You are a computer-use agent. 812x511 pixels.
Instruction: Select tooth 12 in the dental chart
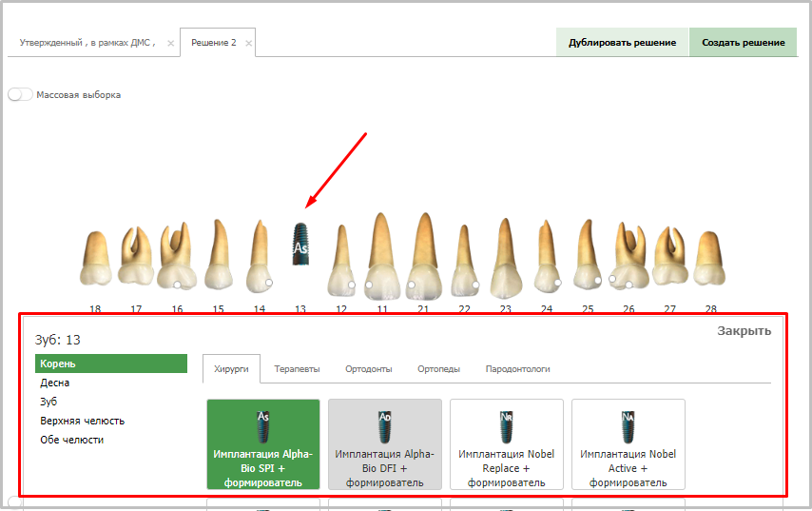pos(341,260)
